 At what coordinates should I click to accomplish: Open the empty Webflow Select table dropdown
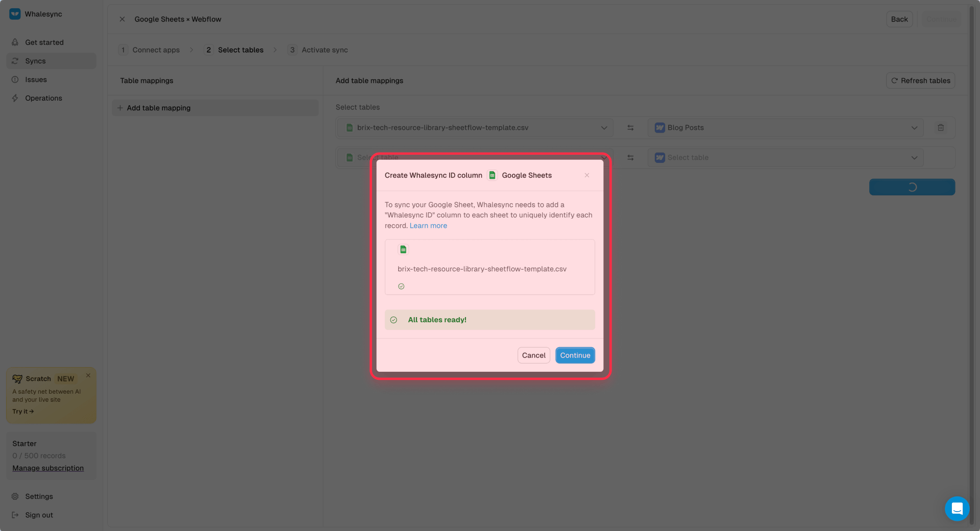[786, 157]
